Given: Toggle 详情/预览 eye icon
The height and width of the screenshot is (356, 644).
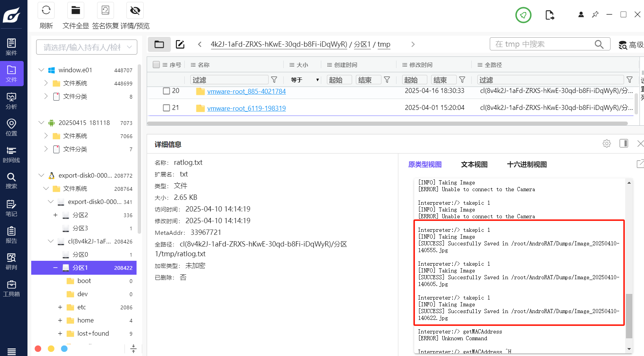Looking at the screenshot, I should click(x=135, y=10).
